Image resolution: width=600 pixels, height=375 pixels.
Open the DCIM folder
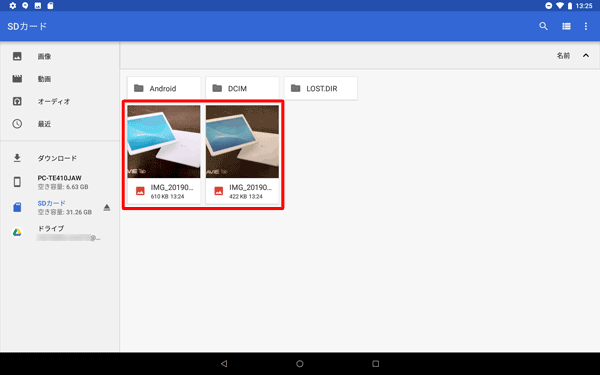242,88
